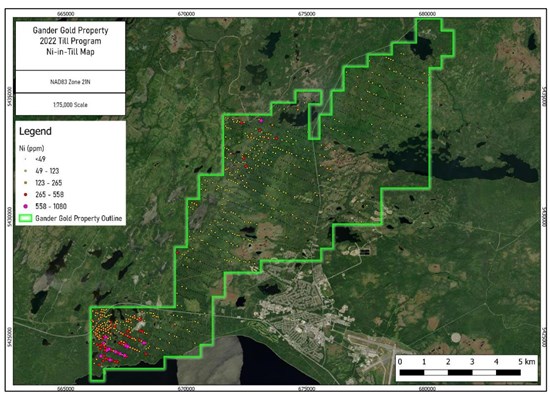Click the magenta dot legend symbol
The image size is (550, 394).
[x=25, y=206]
